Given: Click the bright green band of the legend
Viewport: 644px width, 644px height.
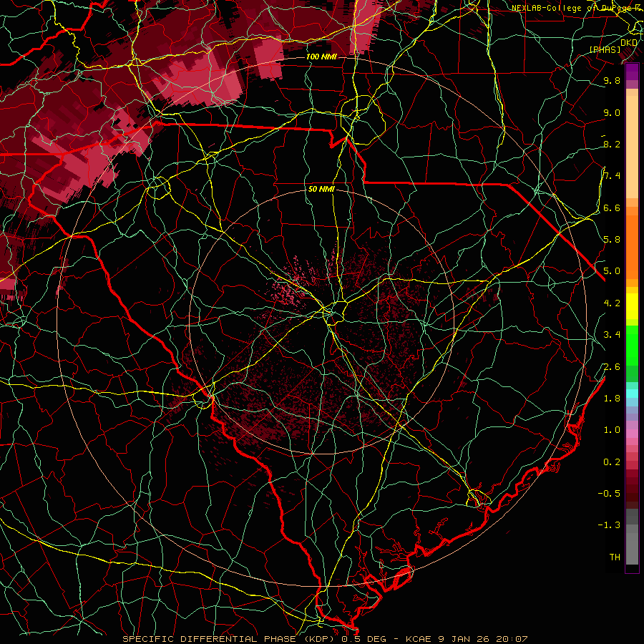Looking at the screenshot, I should [x=632, y=346].
